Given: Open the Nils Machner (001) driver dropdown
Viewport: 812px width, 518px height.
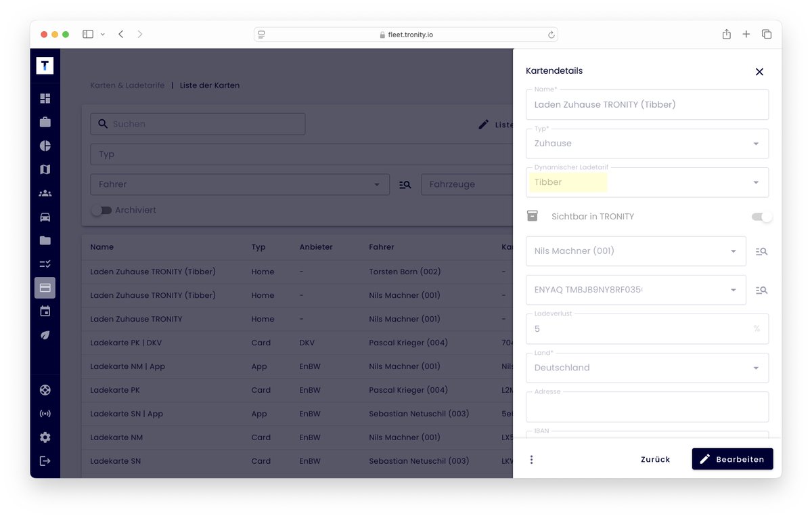Looking at the screenshot, I should click(636, 251).
